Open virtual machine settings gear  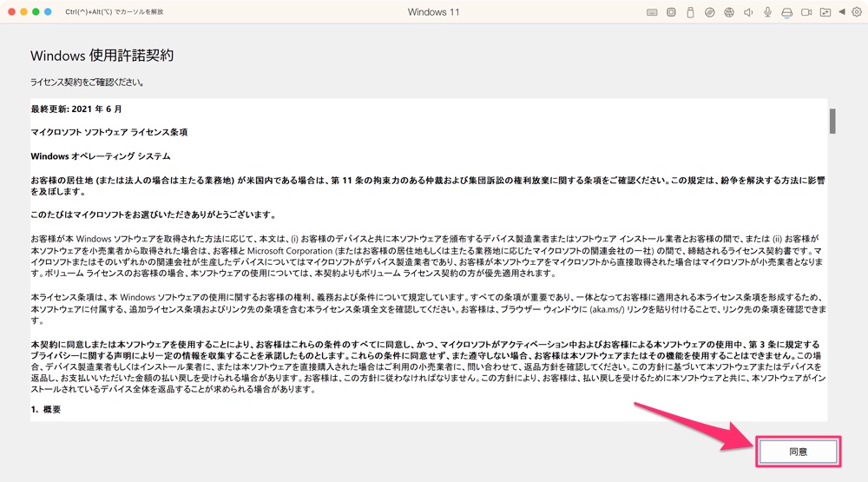[857, 12]
